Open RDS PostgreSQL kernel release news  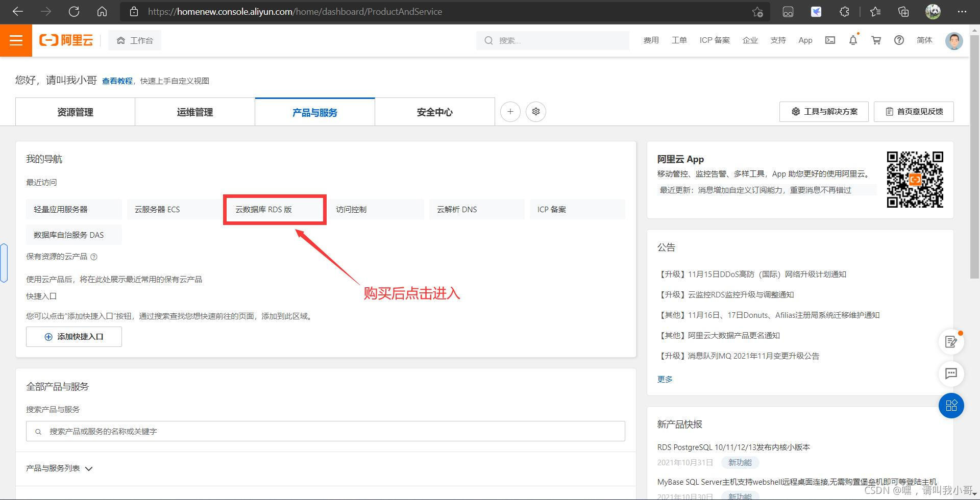pyautogui.click(x=733, y=447)
